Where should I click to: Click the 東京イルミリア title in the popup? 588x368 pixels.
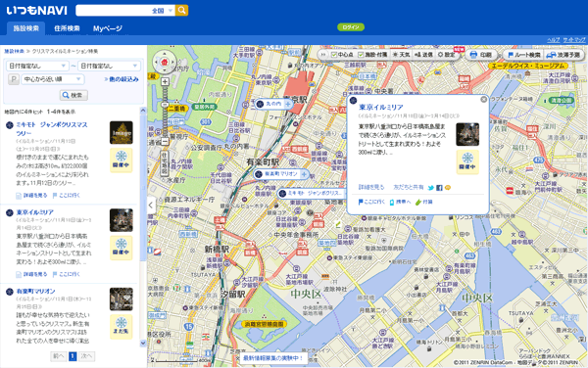pos(381,107)
